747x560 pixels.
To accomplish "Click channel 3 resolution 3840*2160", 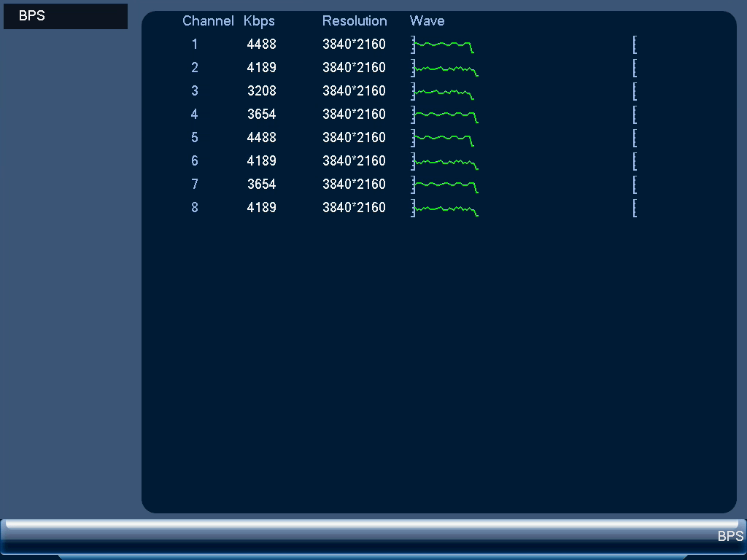I will coord(354,91).
